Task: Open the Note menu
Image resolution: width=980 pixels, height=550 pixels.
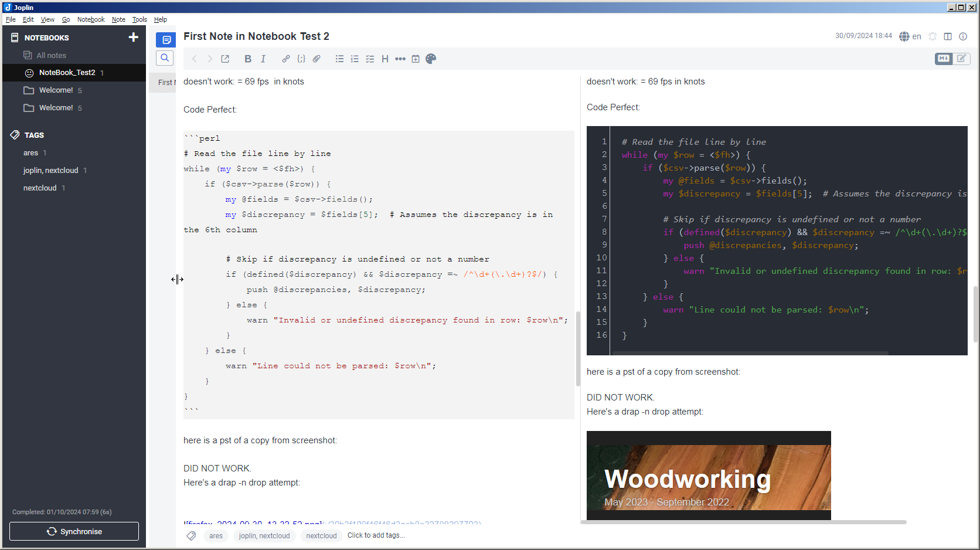Action: click(118, 19)
